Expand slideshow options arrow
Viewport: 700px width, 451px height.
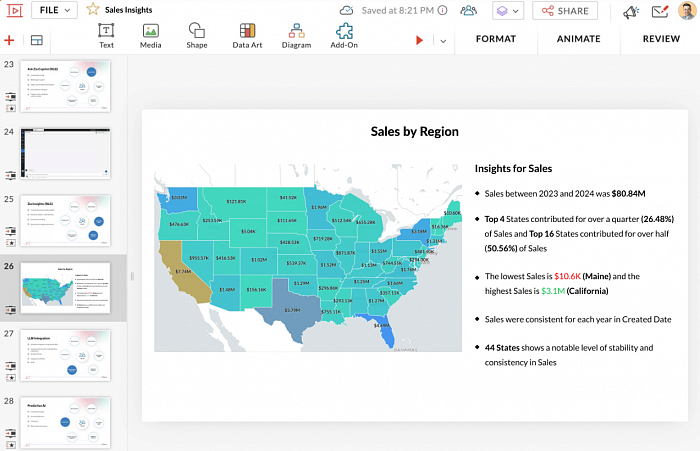coord(443,41)
